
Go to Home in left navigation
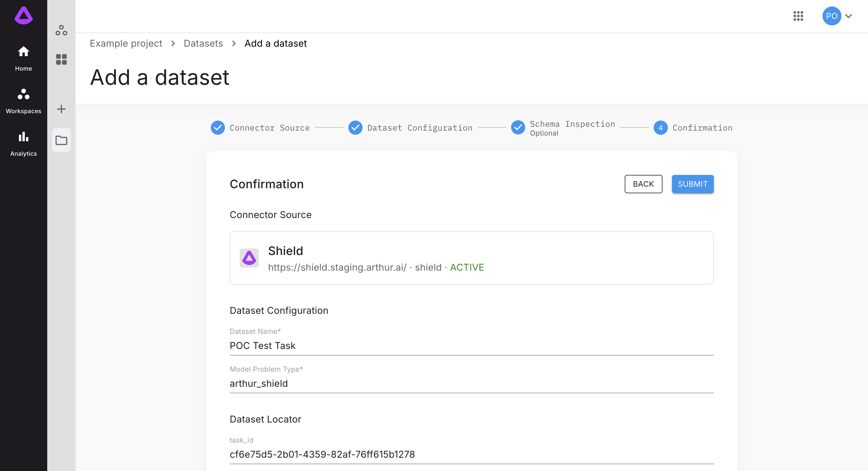click(x=23, y=58)
